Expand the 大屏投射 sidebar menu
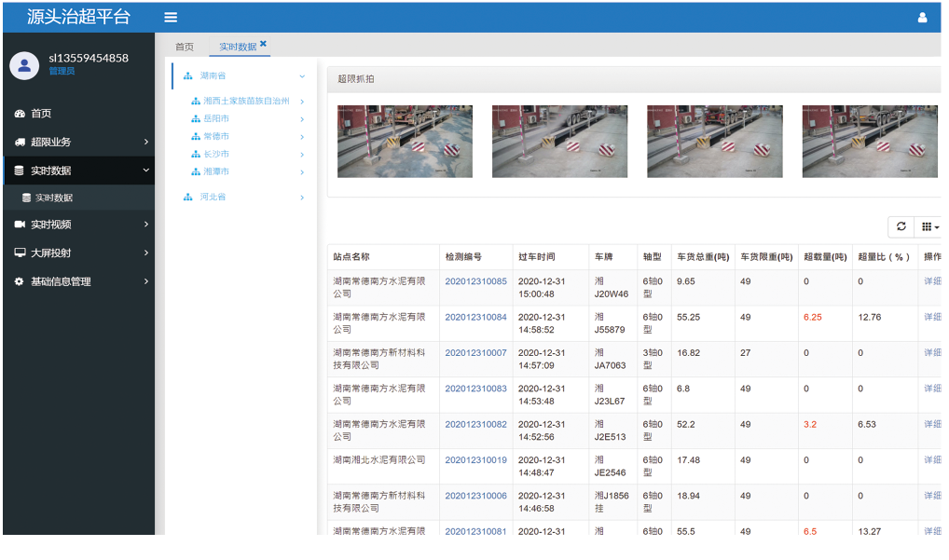The image size is (949, 560). 145,253
